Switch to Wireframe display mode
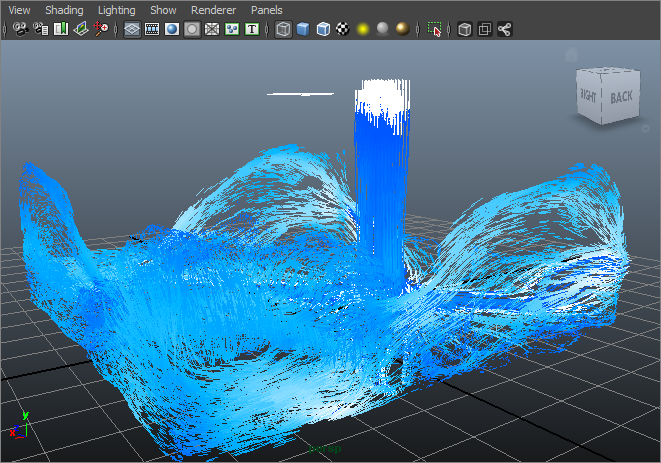The height and width of the screenshot is (463, 661). click(283, 29)
